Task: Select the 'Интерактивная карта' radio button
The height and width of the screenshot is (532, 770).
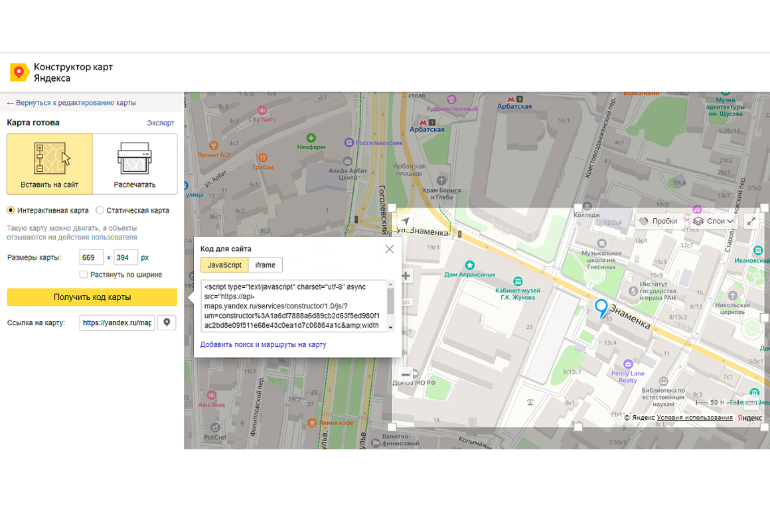Action: pyautogui.click(x=11, y=210)
